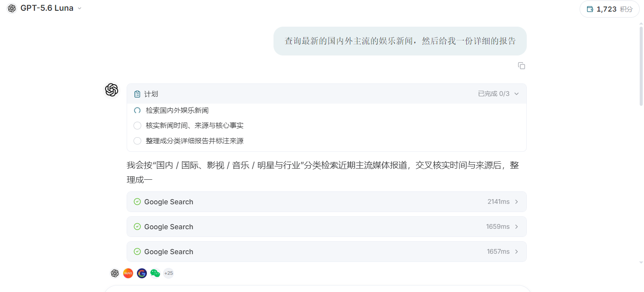Click the user's entertainment news request bubble
Viewport: 644px width, 292px height.
pos(400,41)
